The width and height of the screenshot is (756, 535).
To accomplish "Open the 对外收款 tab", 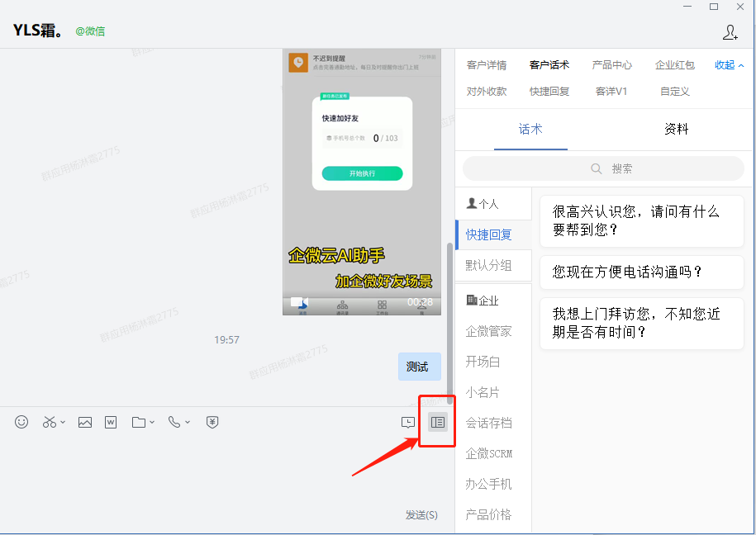I will pos(487,91).
